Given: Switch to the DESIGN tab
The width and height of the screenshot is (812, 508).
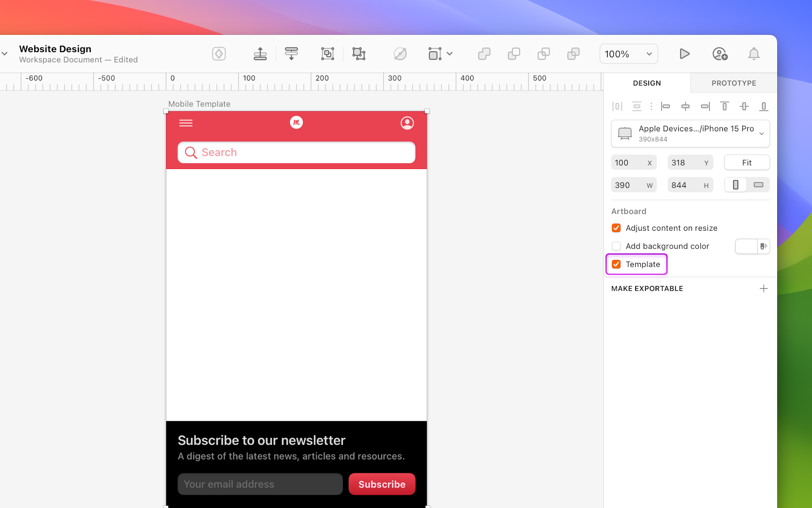Looking at the screenshot, I should [647, 83].
